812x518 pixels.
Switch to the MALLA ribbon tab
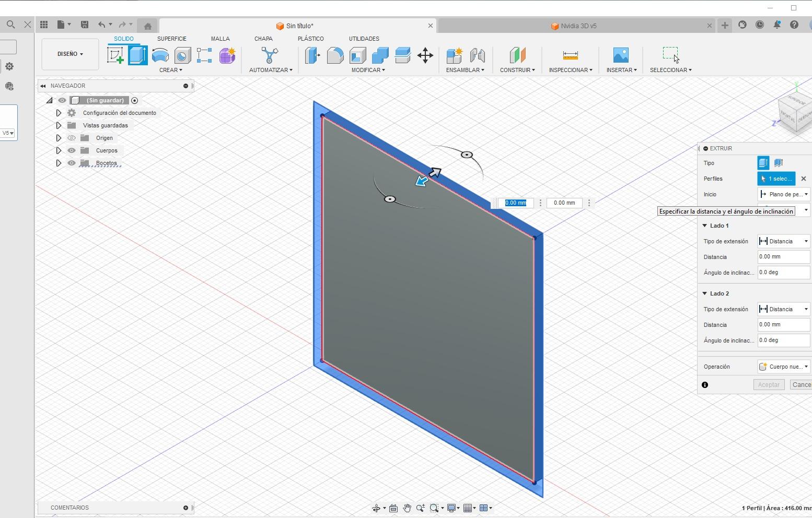pos(221,39)
